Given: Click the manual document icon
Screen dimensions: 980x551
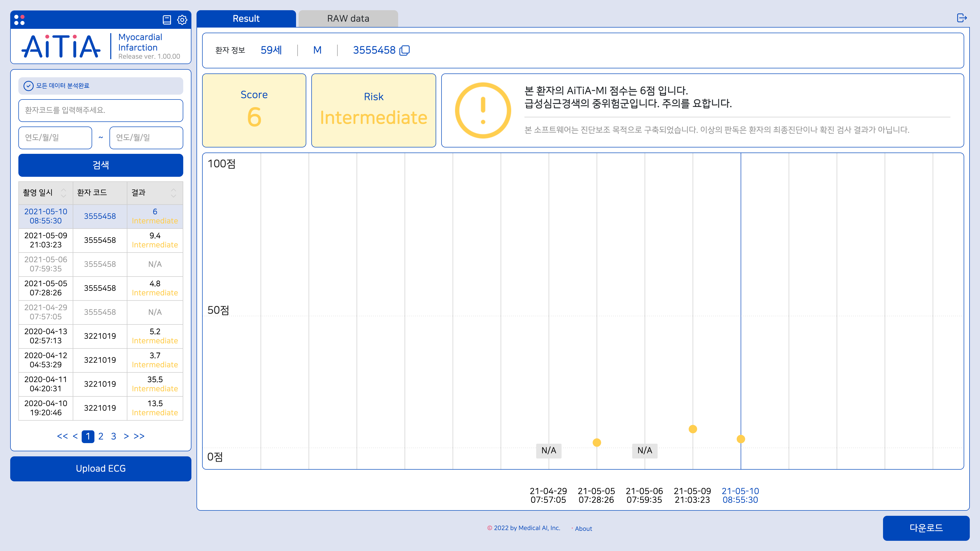Looking at the screenshot, I should pyautogui.click(x=167, y=20).
